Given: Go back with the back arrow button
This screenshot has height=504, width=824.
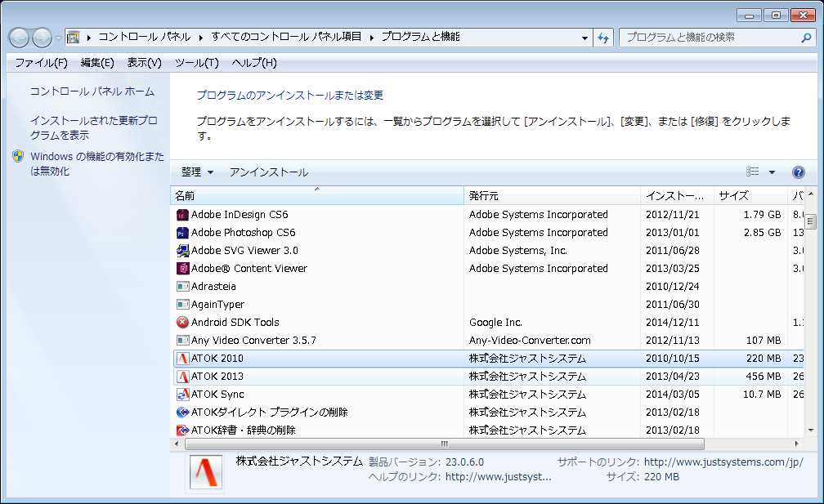Looking at the screenshot, I should coord(19,38).
